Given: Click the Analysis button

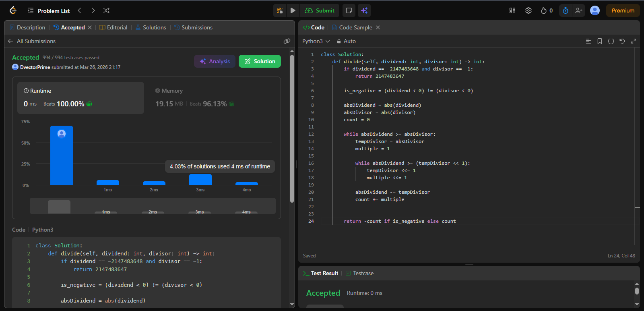Looking at the screenshot, I should [215, 61].
